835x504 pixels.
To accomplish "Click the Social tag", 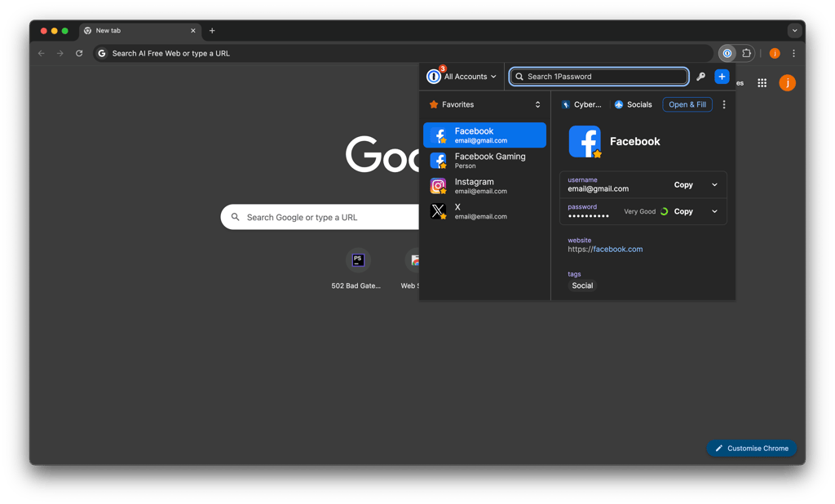I will point(582,285).
